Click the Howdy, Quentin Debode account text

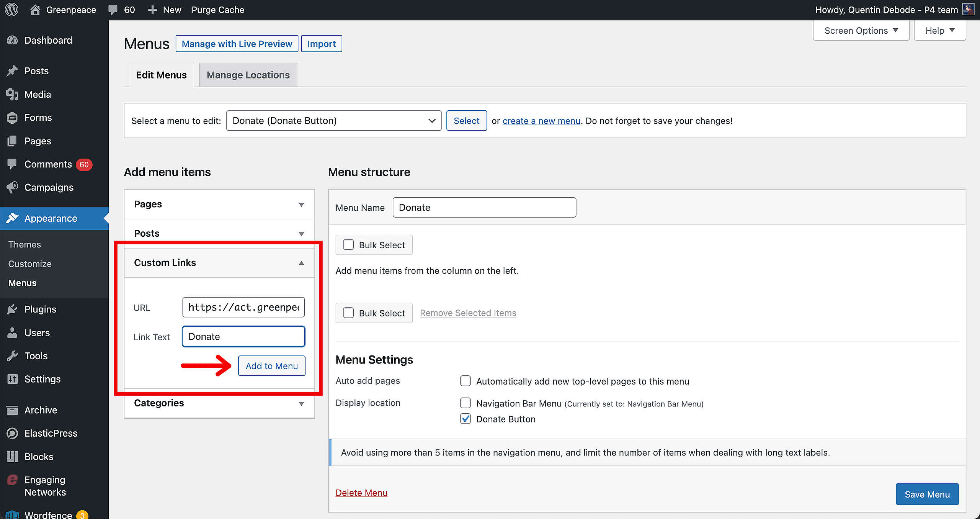[887, 10]
